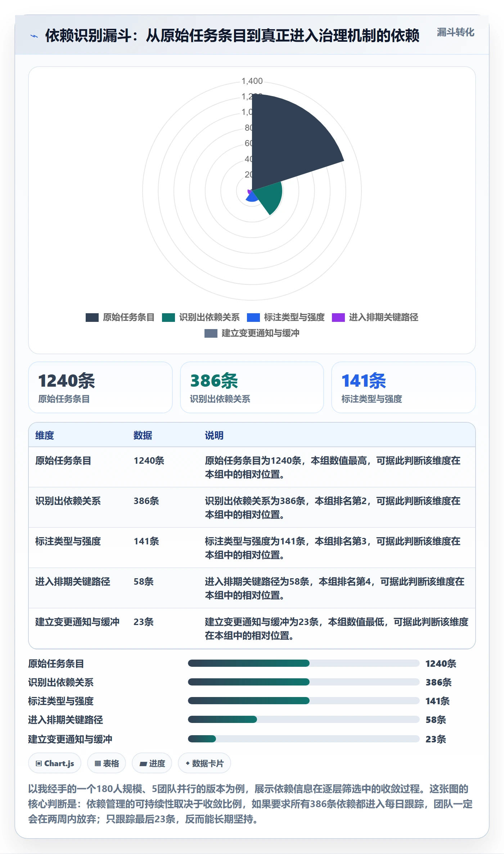The width and height of the screenshot is (504, 854).
Task: Toggle 标注类型与强度 legend item
Action: [286, 317]
